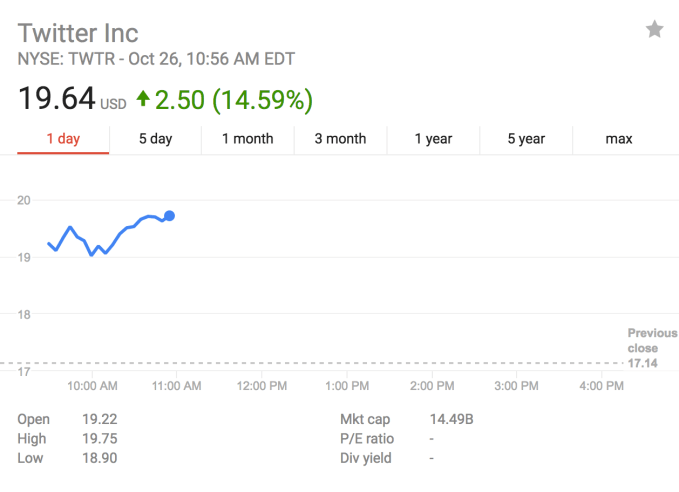Click the Open price value 19.22

pos(98,420)
